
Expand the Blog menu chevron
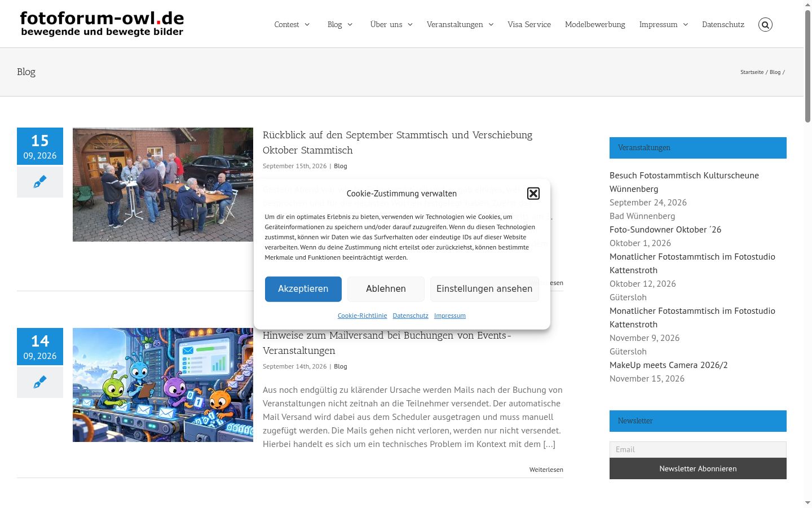[350, 24]
